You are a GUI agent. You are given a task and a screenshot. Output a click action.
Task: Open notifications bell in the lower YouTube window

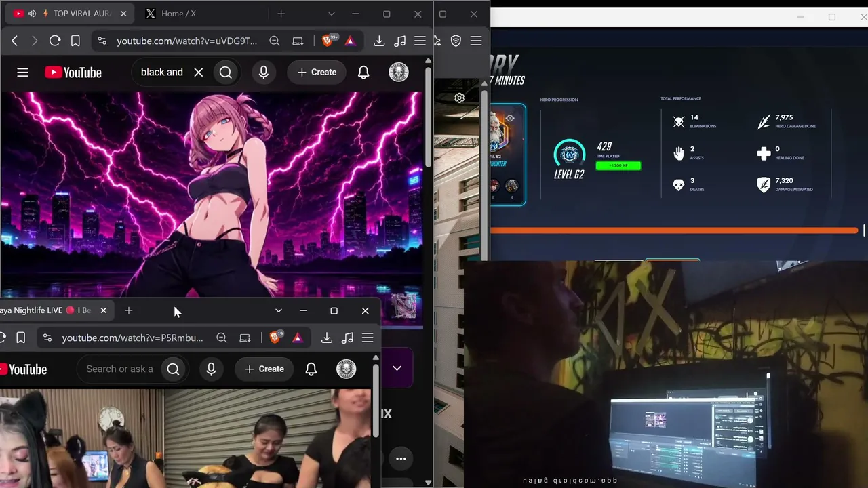click(311, 369)
